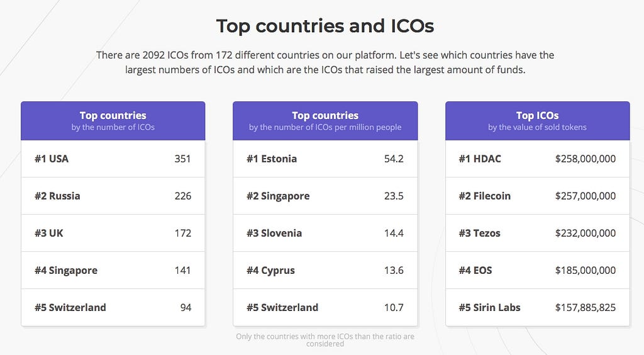This screenshot has width=644, height=355.
Task: Click the footnote about countries considered
Action: (x=325, y=340)
